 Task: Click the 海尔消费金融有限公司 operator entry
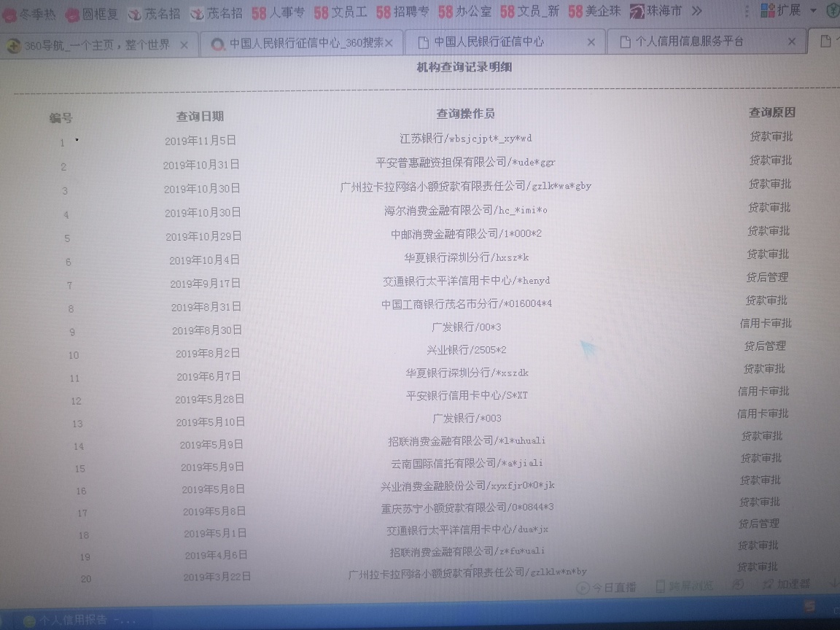(x=465, y=210)
